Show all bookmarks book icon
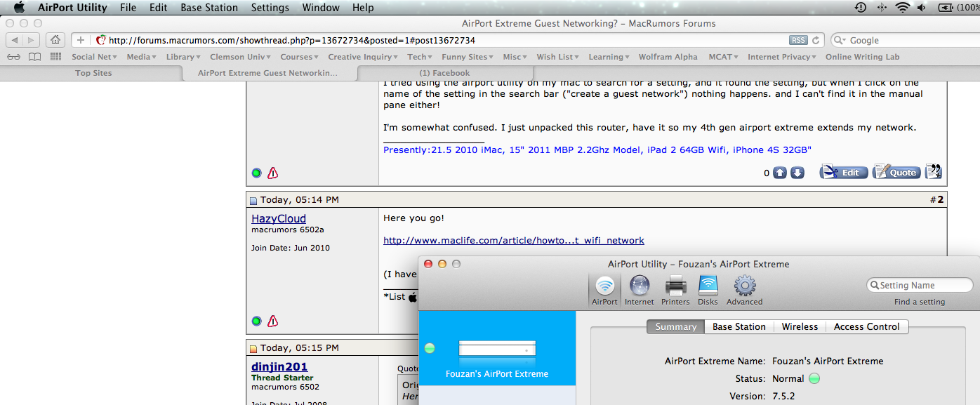The height and width of the screenshot is (405, 980). 34,57
